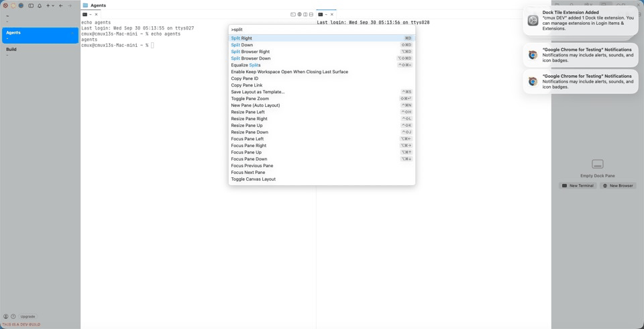Click the second Chrome for Testing notification
644x329 pixels.
[x=581, y=81]
